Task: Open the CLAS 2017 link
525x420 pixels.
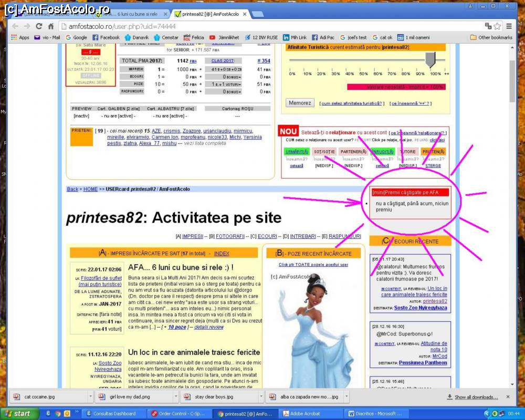Action: [x=222, y=60]
